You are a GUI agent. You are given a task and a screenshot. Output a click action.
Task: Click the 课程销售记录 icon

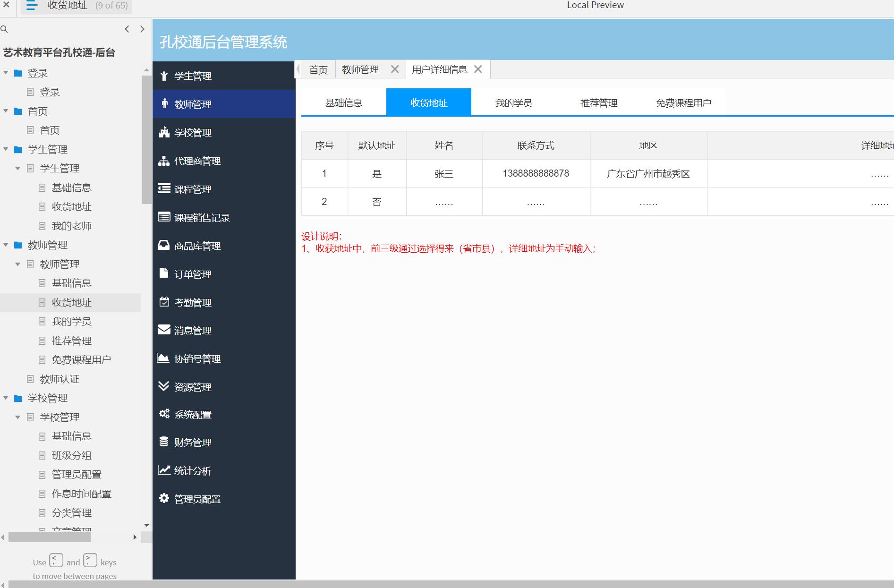point(164,217)
